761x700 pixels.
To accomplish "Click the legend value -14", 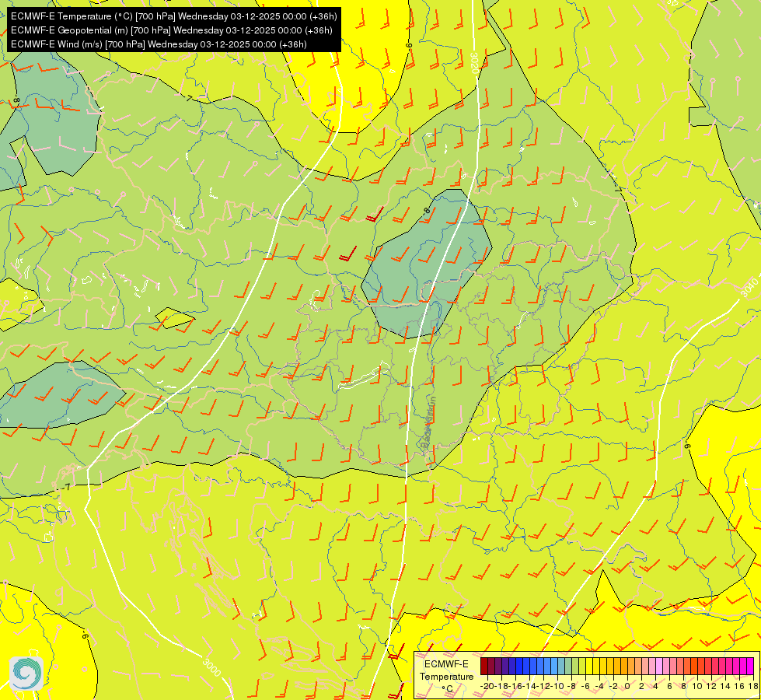I will click(529, 686).
